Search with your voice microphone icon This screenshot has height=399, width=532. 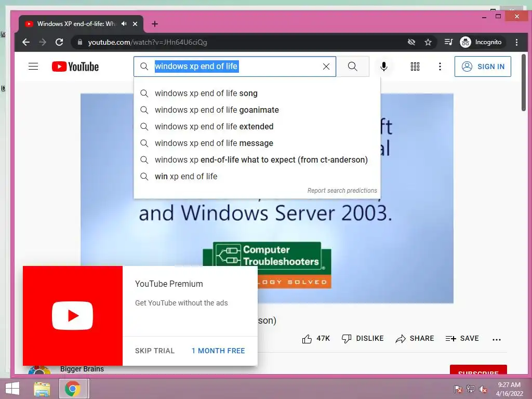tap(384, 66)
